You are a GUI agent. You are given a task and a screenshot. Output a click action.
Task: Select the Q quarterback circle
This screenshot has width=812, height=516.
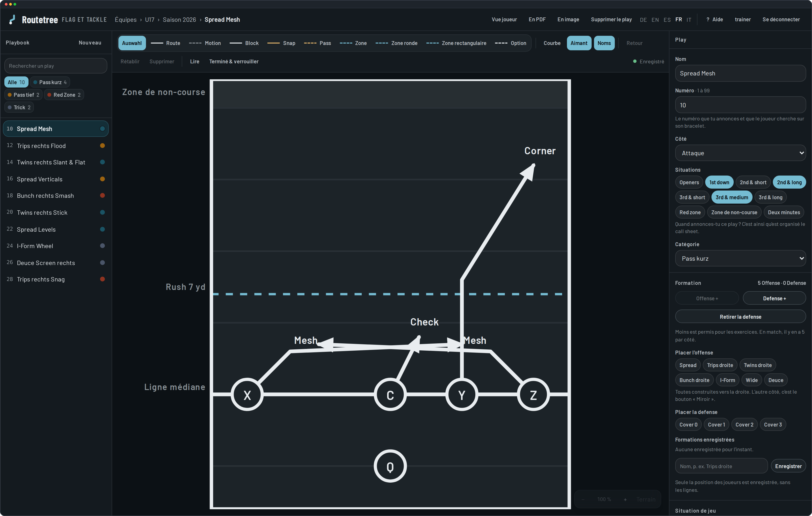390,466
